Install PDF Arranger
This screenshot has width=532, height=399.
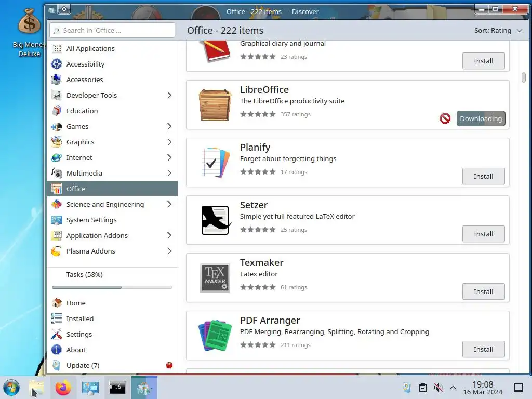[x=483, y=349]
